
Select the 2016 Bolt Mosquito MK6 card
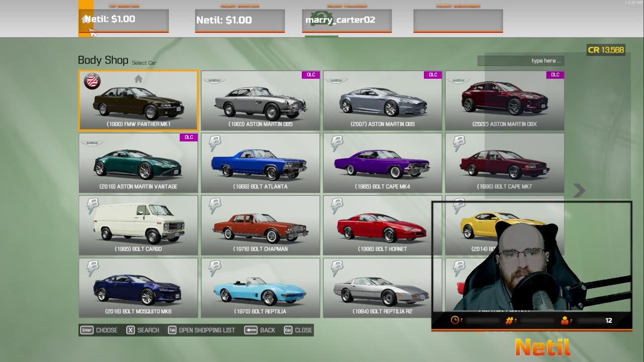coord(138,288)
